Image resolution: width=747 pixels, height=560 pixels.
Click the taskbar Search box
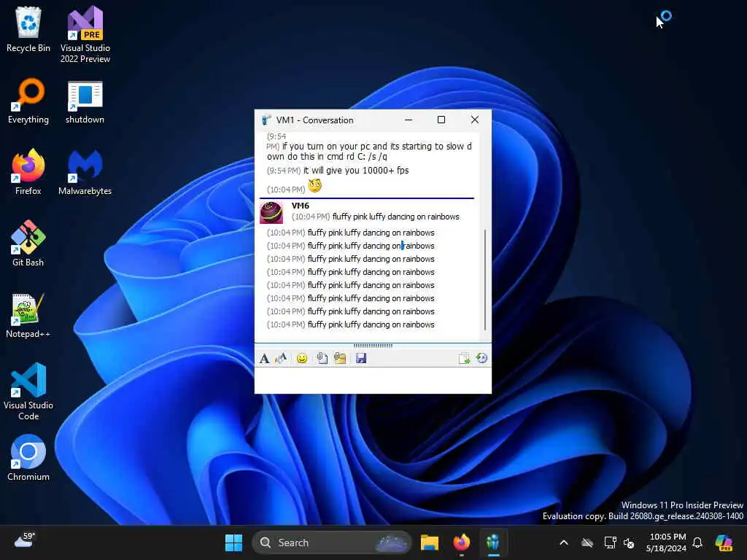click(x=332, y=542)
